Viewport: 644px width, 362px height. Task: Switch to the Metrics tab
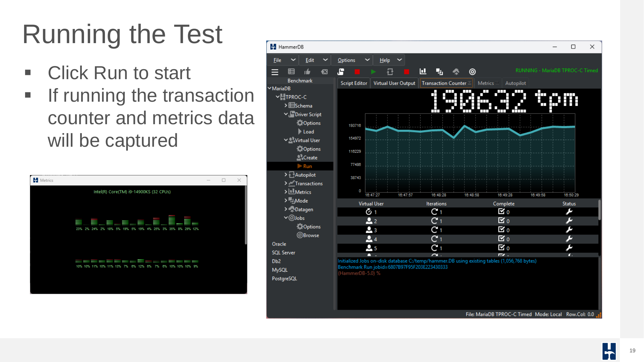click(488, 83)
